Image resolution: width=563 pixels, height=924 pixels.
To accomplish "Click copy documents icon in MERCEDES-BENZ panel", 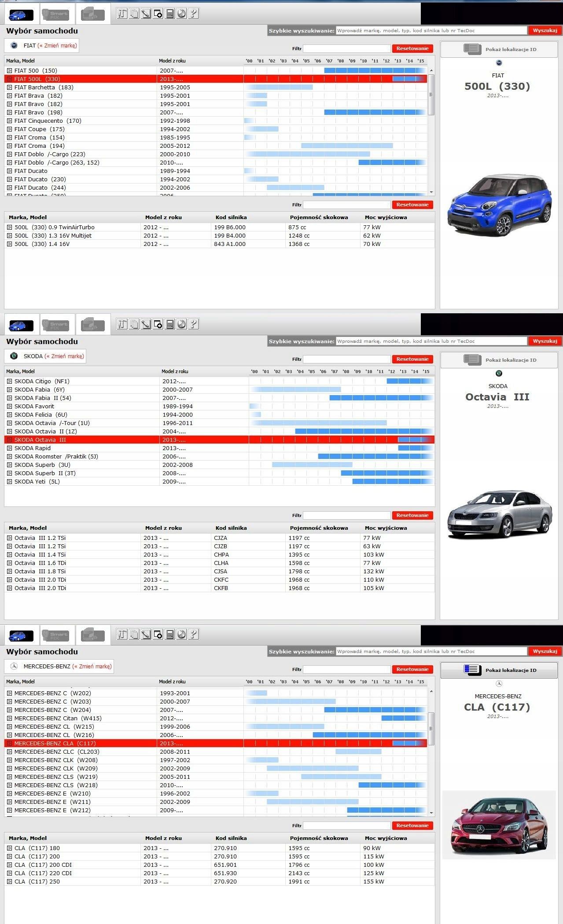I will click(x=134, y=634).
